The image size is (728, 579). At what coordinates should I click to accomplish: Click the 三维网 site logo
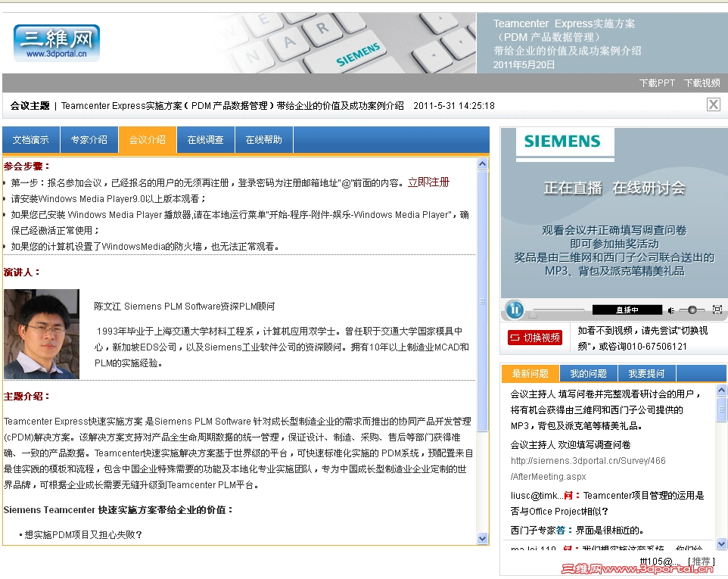(57, 42)
